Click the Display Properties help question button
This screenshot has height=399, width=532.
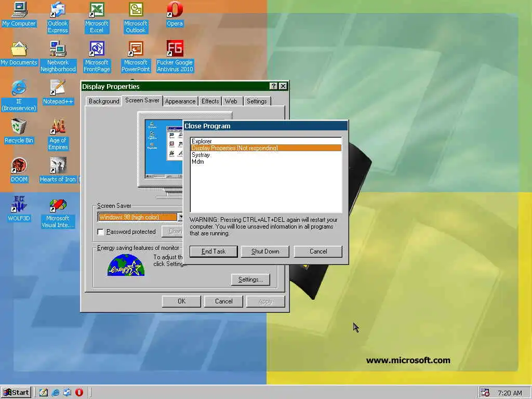tap(273, 86)
